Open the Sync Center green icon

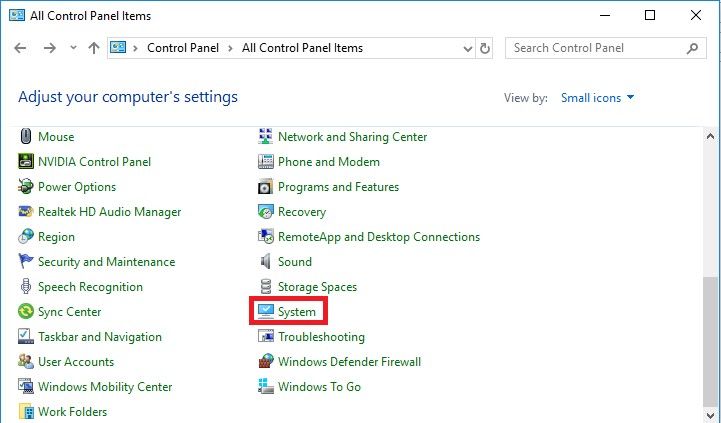click(x=27, y=312)
